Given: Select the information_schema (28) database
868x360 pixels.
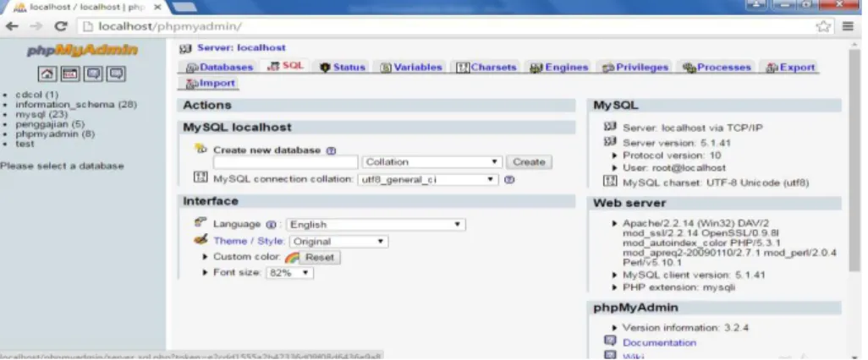Looking at the screenshot, I should (x=76, y=105).
